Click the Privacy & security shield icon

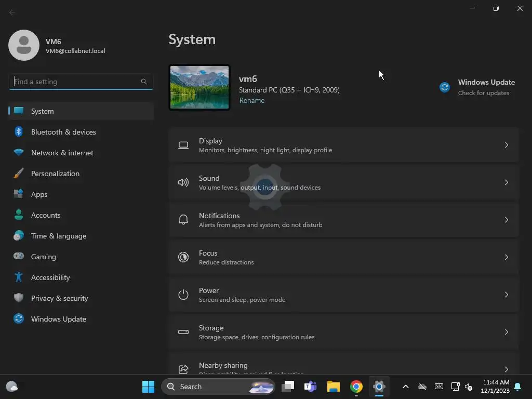point(19,298)
